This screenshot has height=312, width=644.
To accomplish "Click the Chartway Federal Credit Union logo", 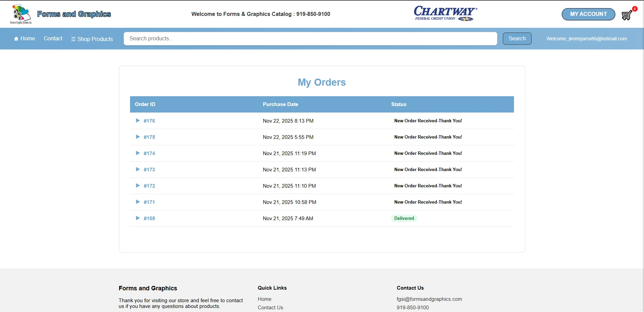I will [x=445, y=14].
